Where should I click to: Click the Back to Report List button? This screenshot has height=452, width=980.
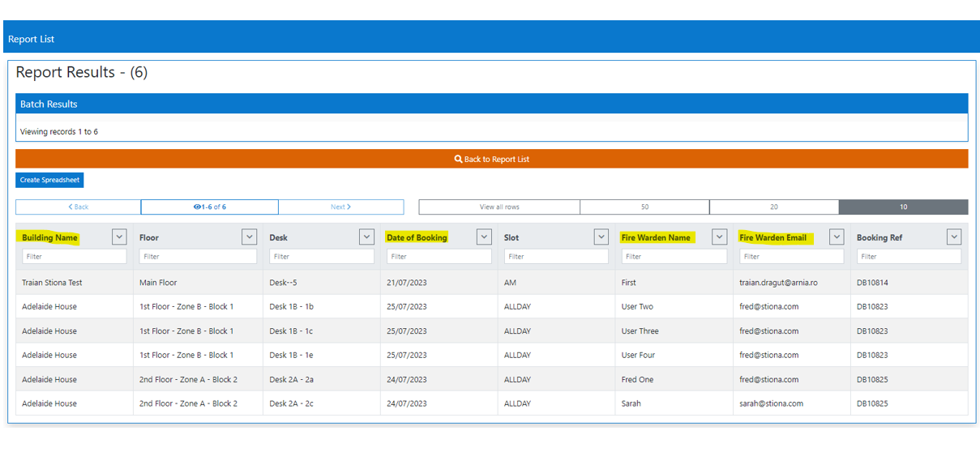pyautogui.click(x=491, y=159)
